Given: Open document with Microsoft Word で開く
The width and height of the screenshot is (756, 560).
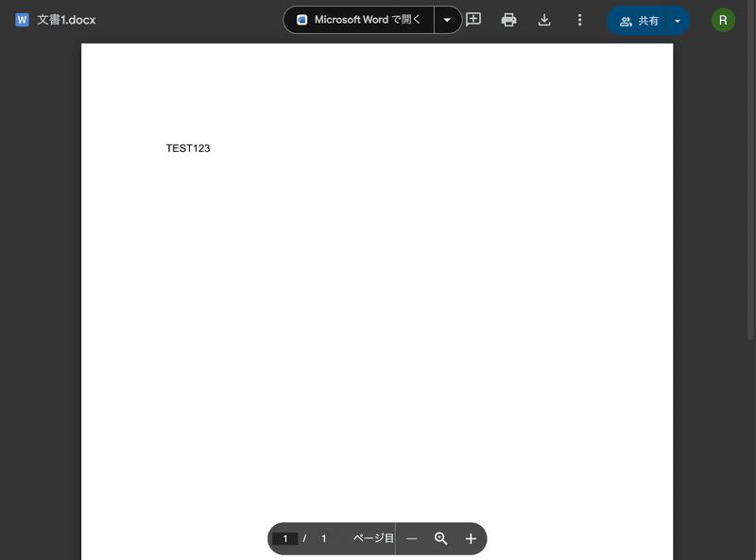Looking at the screenshot, I should click(359, 20).
